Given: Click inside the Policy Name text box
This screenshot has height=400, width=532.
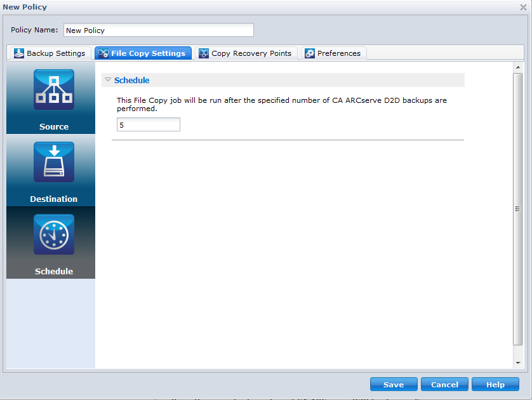Looking at the screenshot, I should pyautogui.click(x=157, y=30).
